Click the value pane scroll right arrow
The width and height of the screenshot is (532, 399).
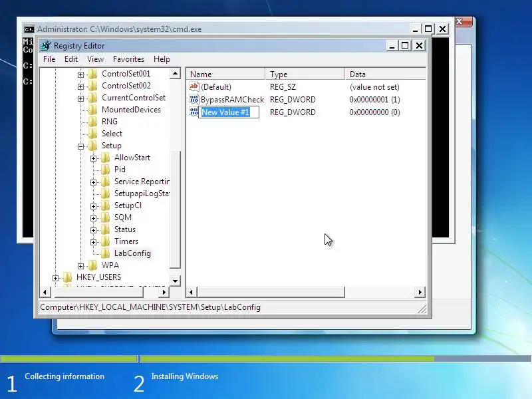click(420, 292)
